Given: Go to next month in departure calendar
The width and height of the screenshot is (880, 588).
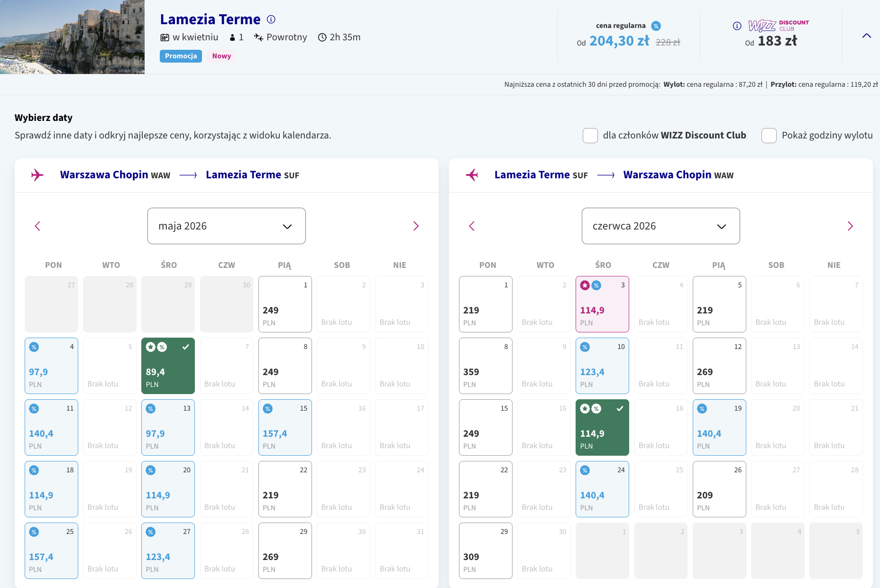Looking at the screenshot, I should tap(416, 226).
